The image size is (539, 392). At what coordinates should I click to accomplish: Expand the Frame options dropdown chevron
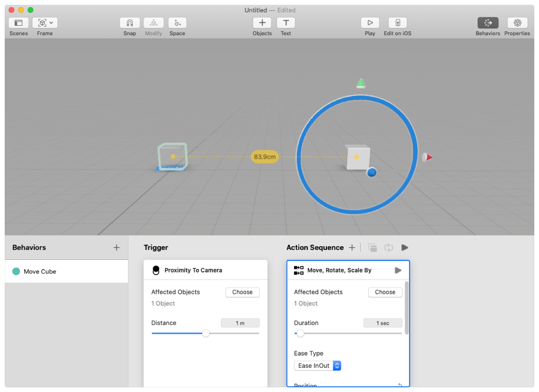coord(52,23)
